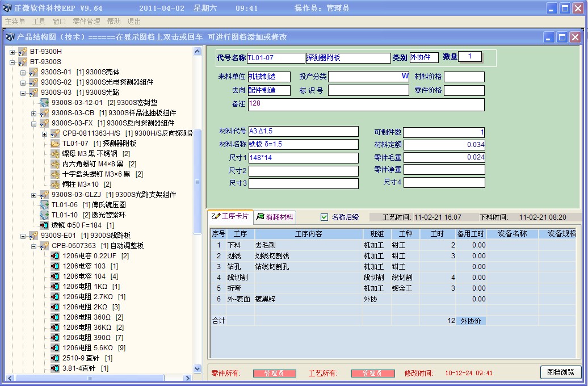Click the 图档浏览 button
The width and height of the screenshot is (588, 386).
(x=562, y=373)
